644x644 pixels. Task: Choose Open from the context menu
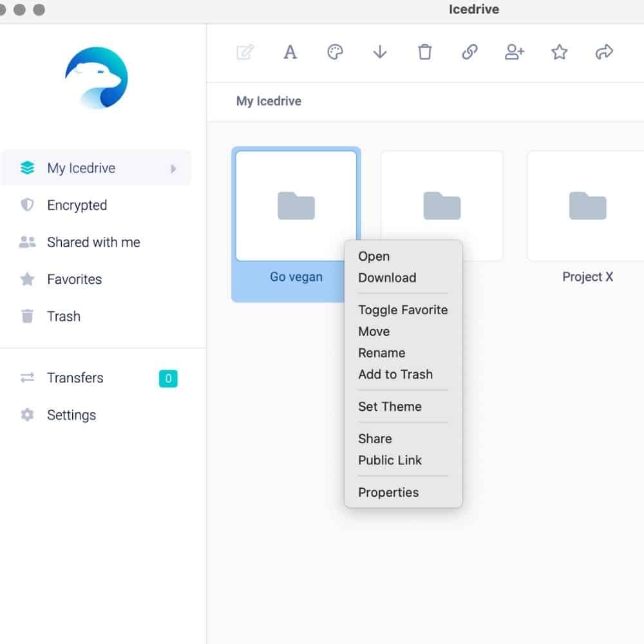(403, 256)
